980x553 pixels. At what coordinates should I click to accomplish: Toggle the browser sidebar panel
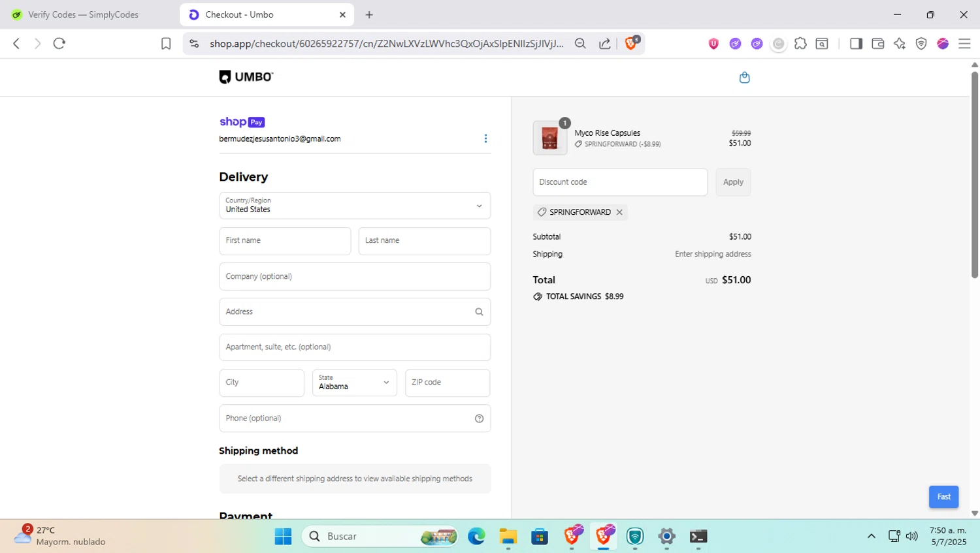[856, 44]
